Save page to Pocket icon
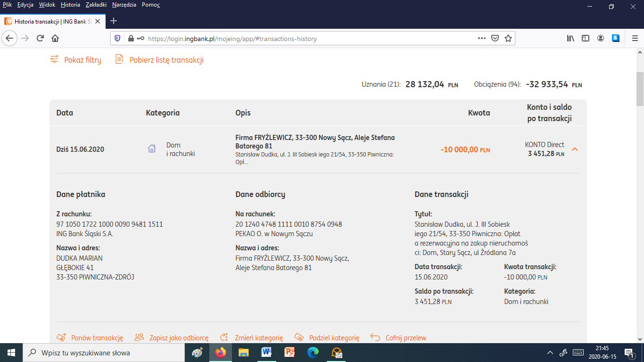Screen dimensions: 644x362 coord(495,38)
